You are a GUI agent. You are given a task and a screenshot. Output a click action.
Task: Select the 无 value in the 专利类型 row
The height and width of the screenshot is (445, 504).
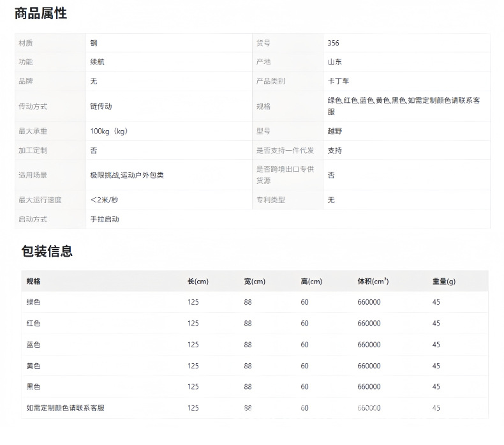[x=331, y=200]
